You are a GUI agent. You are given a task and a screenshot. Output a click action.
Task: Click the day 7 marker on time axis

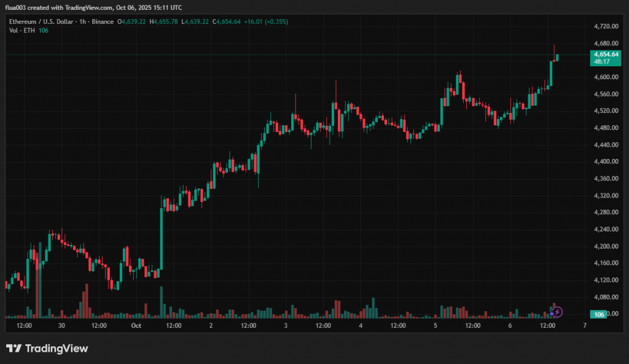584,325
